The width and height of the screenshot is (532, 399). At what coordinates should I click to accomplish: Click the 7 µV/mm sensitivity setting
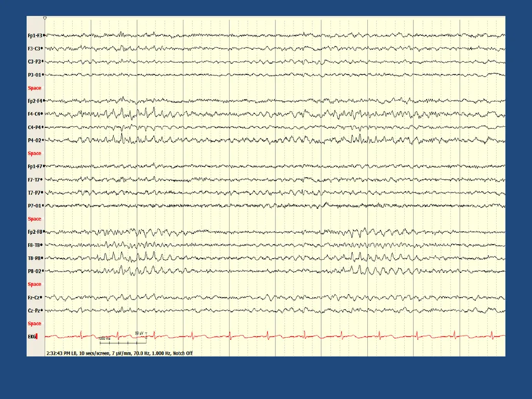point(122,353)
